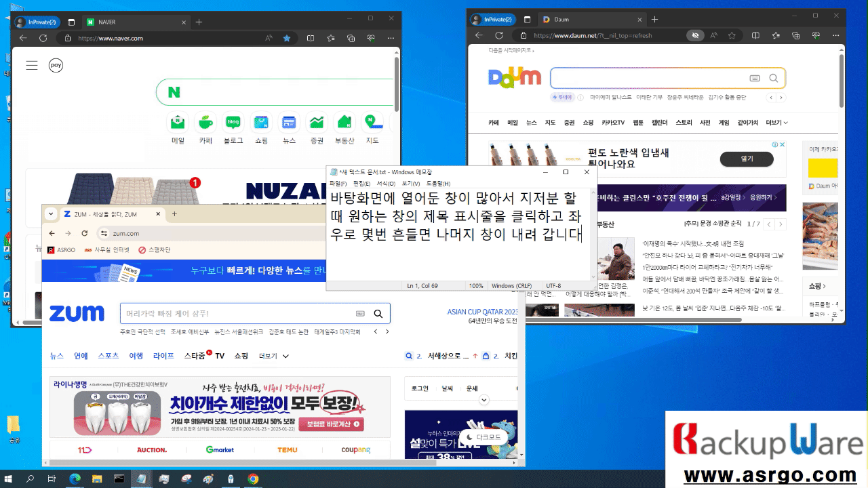This screenshot has height=488, width=868.
Task: Click the ZUM search magnifier button
Action: [378, 313]
